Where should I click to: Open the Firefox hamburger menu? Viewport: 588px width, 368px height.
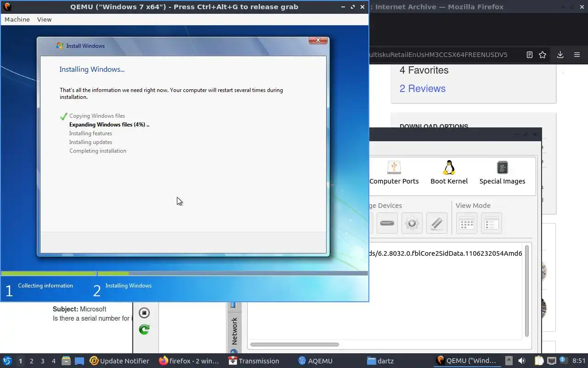(x=577, y=55)
